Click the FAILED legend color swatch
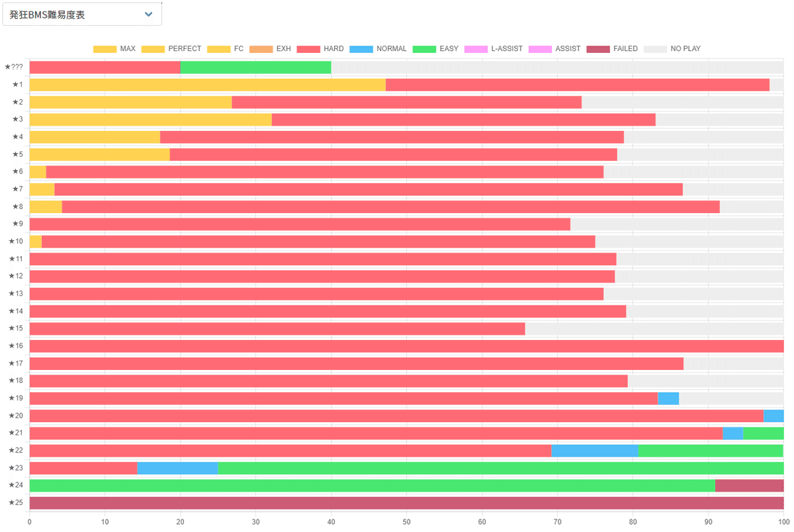Screen dimensions: 794x532 pyautogui.click(x=598, y=49)
